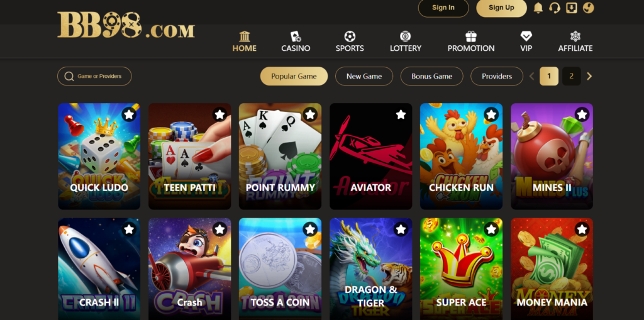Go to next page with right chevron
The width and height of the screenshot is (644, 320).
589,77
